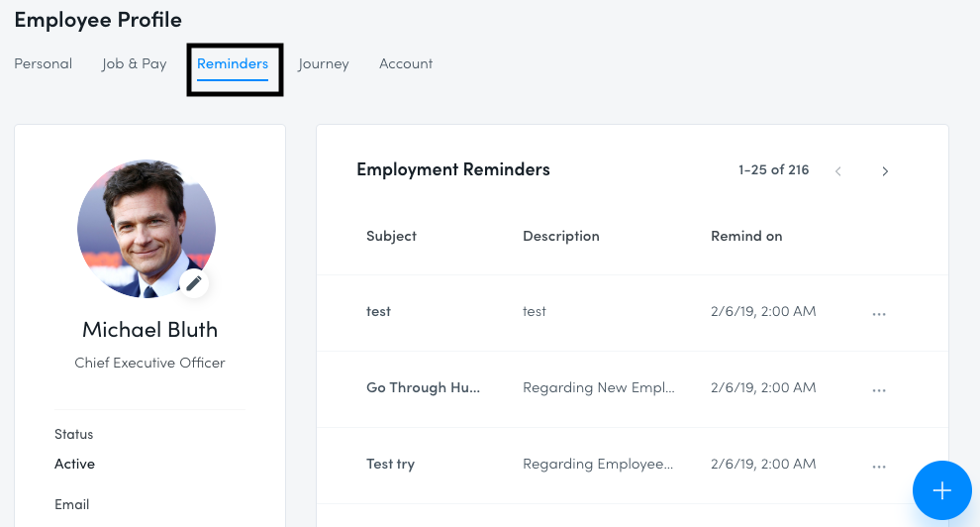980x527 pixels.
Task: Open options menu for 'Go Through Hu...' reminder
Action: pyautogui.click(x=879, y=389)
